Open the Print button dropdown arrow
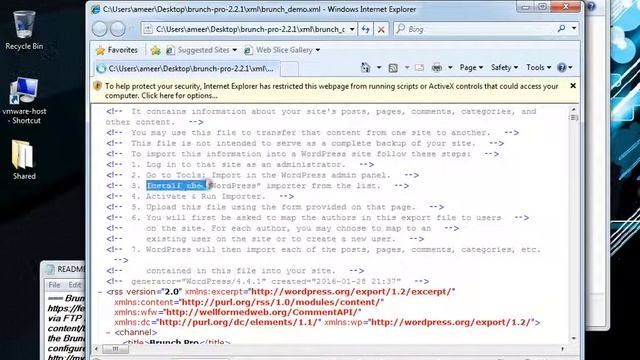This screenshot has height=360, width=640. (450, 67)
